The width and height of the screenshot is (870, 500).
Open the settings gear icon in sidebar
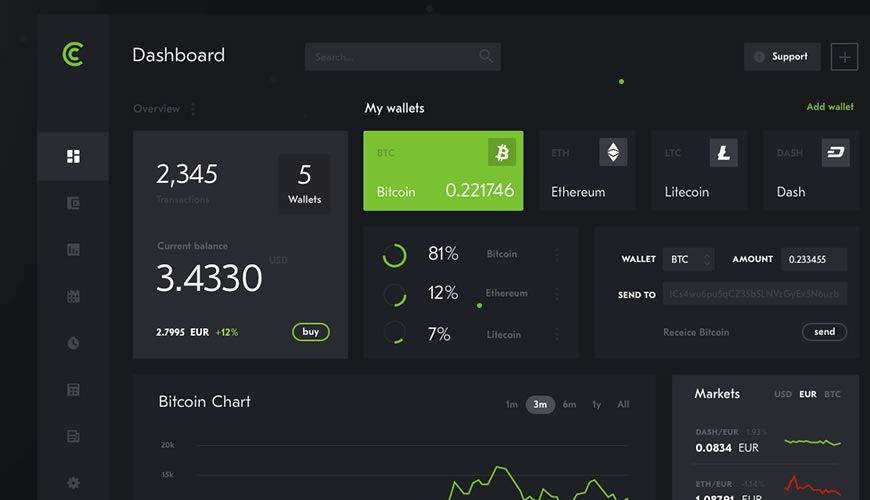coord(73,483)
